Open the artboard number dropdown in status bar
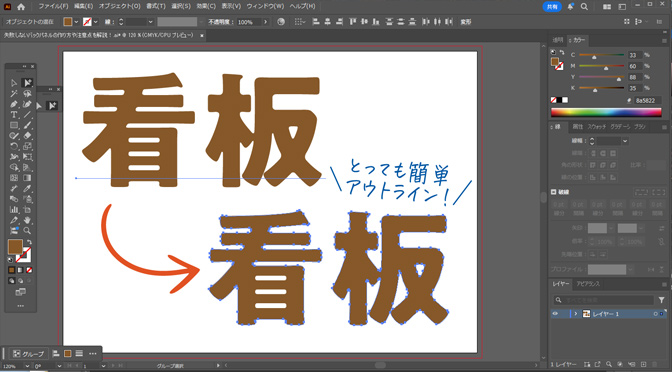672x372 pixels. (103, 366)
